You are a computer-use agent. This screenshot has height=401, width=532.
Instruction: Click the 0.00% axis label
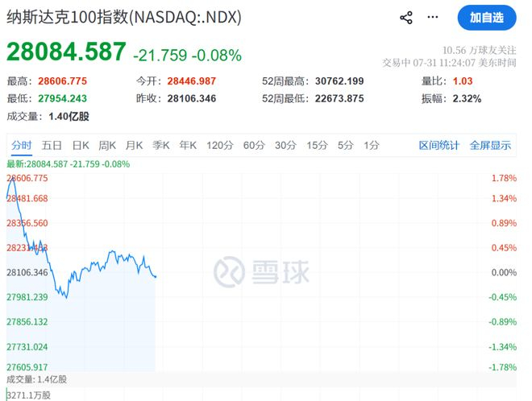(504, 272)
